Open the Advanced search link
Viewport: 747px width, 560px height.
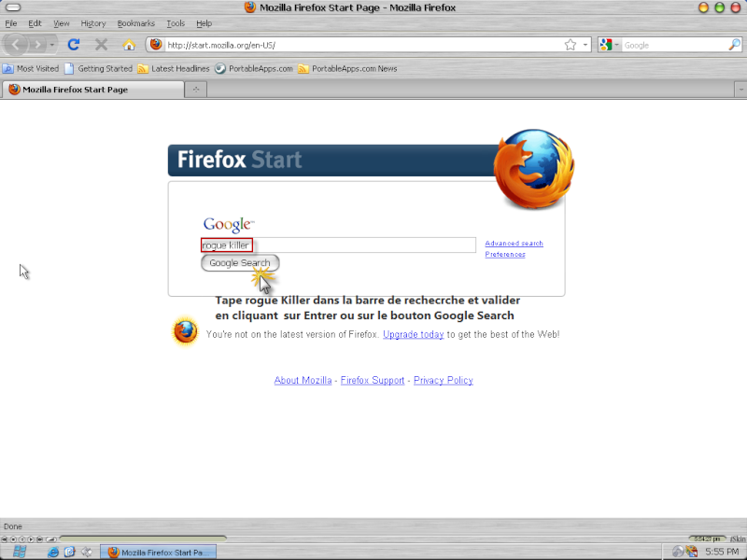514,244
